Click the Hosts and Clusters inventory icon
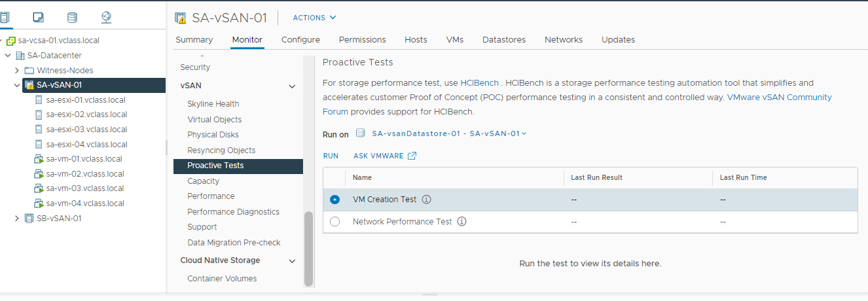Screen dimensions: 868x301 point(5,17)
